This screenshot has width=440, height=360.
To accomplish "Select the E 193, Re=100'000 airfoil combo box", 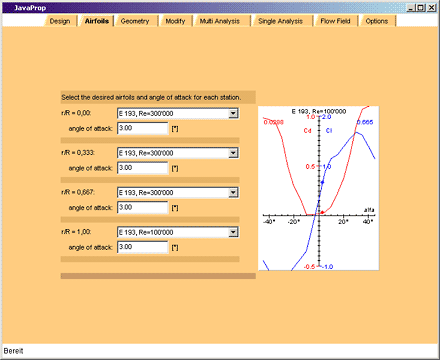I will pyautogui.click(x=178, y=232).
